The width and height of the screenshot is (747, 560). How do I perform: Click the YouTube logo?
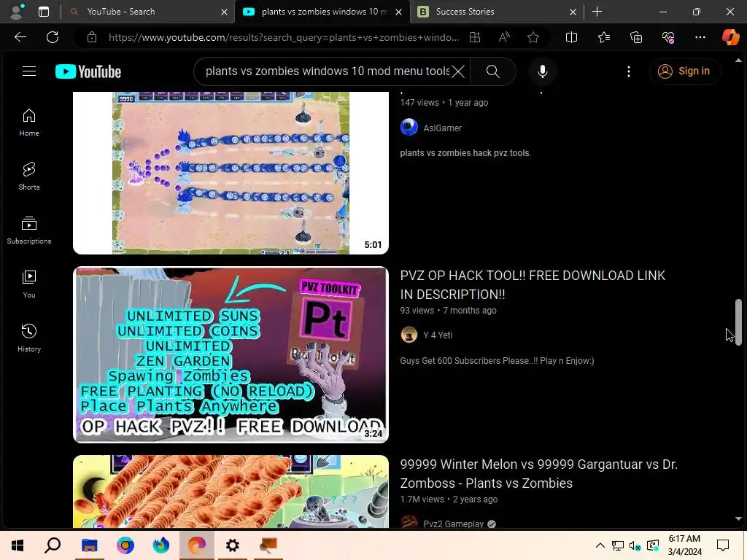(x=88, y=71)
